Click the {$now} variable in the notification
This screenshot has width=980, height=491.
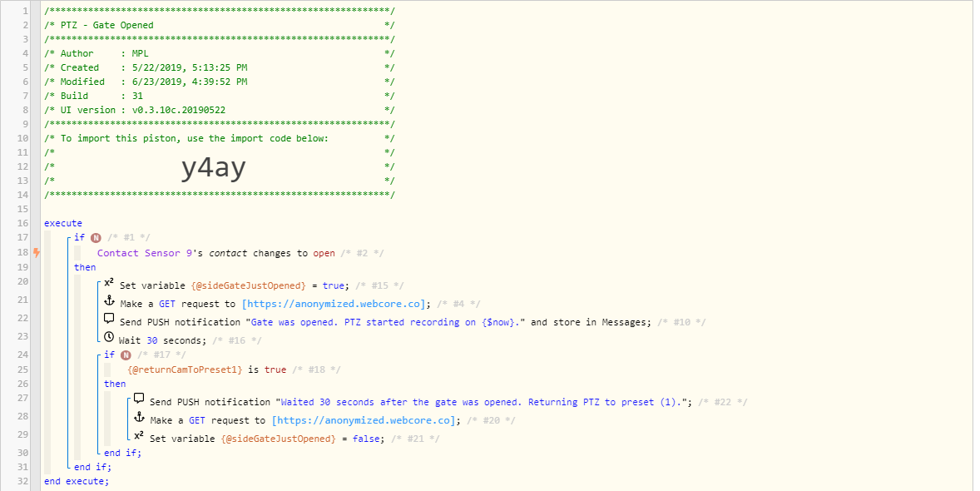click(497, 322)
